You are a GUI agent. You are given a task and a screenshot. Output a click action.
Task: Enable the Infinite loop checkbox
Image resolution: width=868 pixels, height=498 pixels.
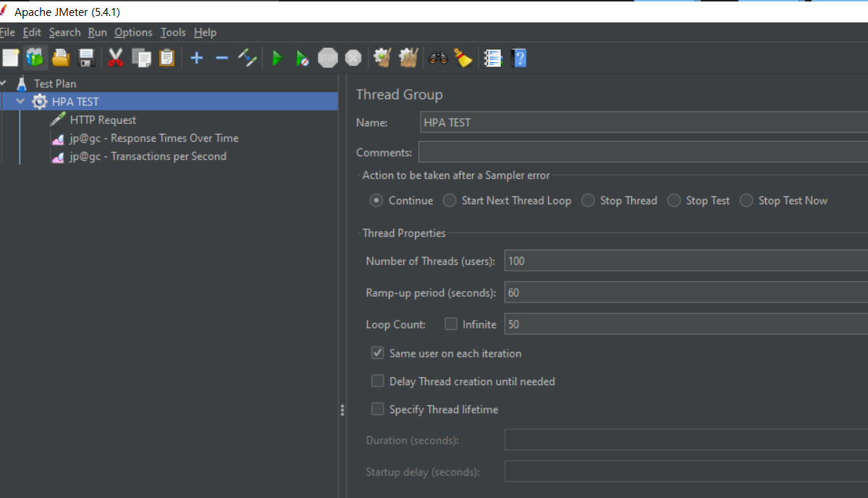(x=451, y=324)
